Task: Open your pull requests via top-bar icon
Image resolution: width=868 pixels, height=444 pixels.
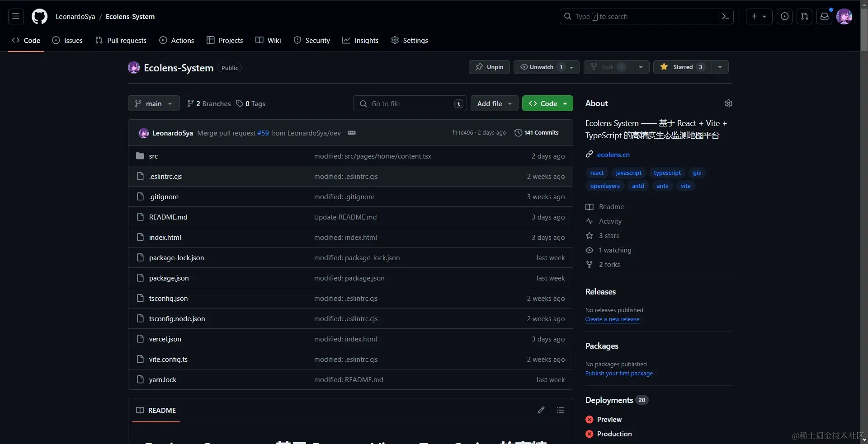Action: point(805,16)
